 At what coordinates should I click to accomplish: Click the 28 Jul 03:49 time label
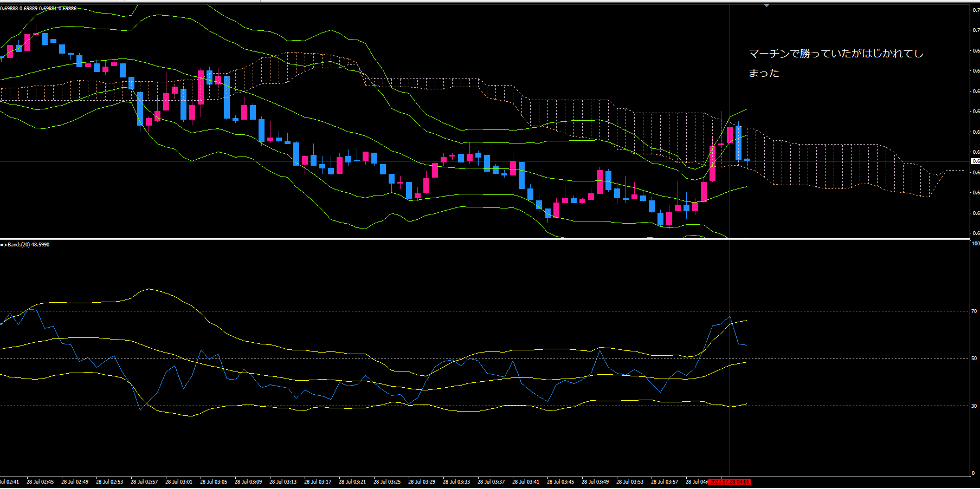click(x=595, y=481)
